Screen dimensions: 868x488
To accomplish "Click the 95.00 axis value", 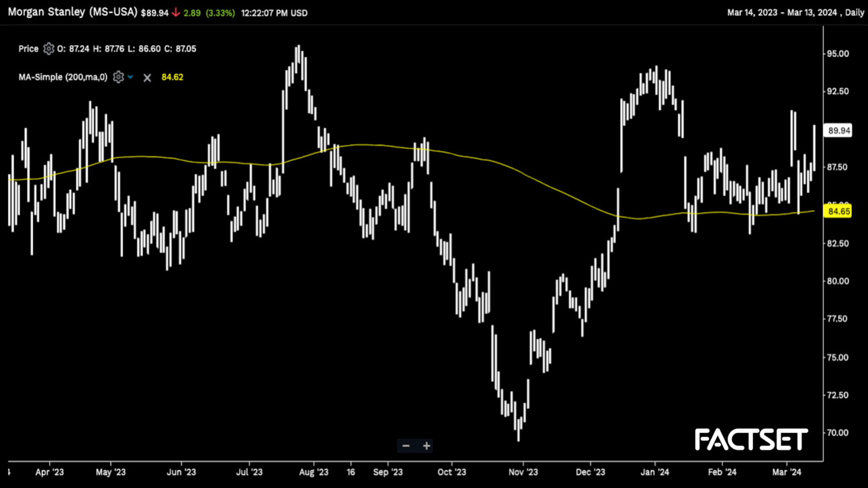I will [838, 54].
